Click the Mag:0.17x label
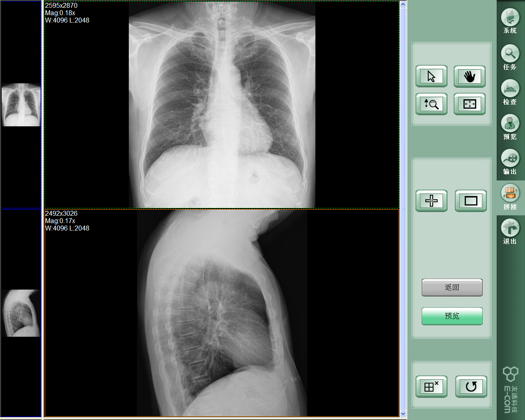525x420 pixels. [60, 221]
